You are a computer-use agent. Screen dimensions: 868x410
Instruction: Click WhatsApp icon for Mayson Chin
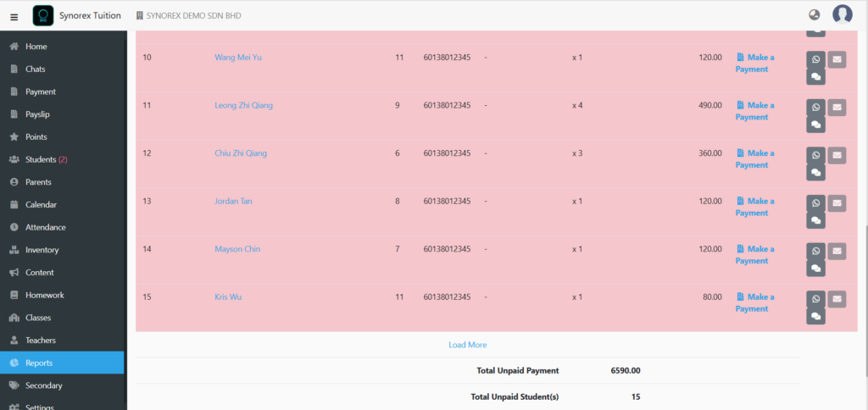[x=816, y=252]
